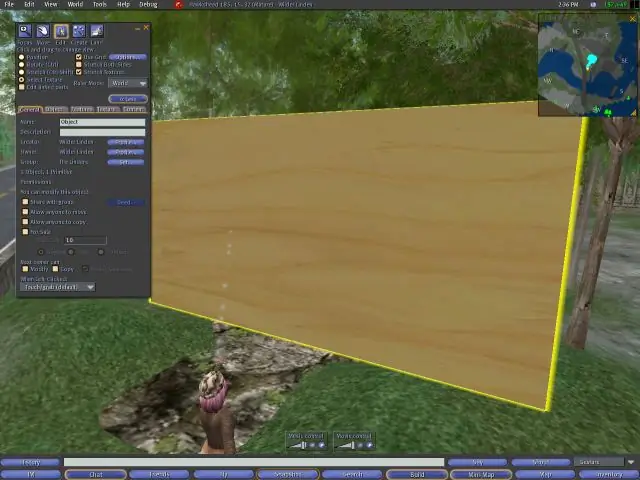Select the Move hand tool icon
Screen dimensions: 640x480
pyautogui.click(x=43, y=31)
